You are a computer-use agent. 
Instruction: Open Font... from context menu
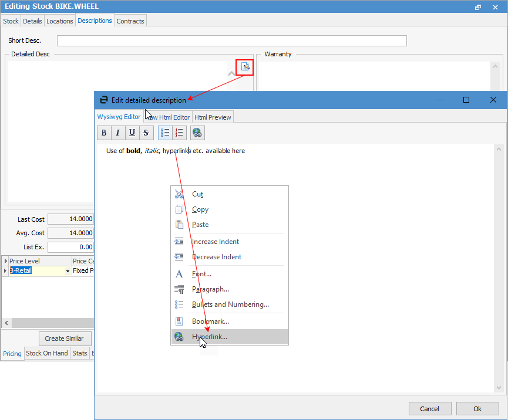(230, 274)
